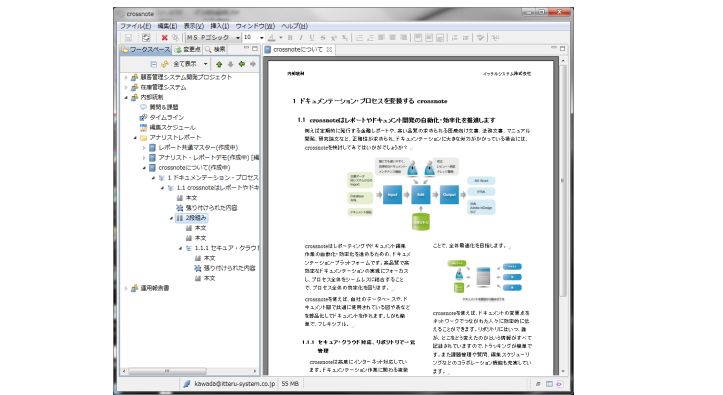Switch to the 検索 tab
723x395 pixels.
pos(215,49)
